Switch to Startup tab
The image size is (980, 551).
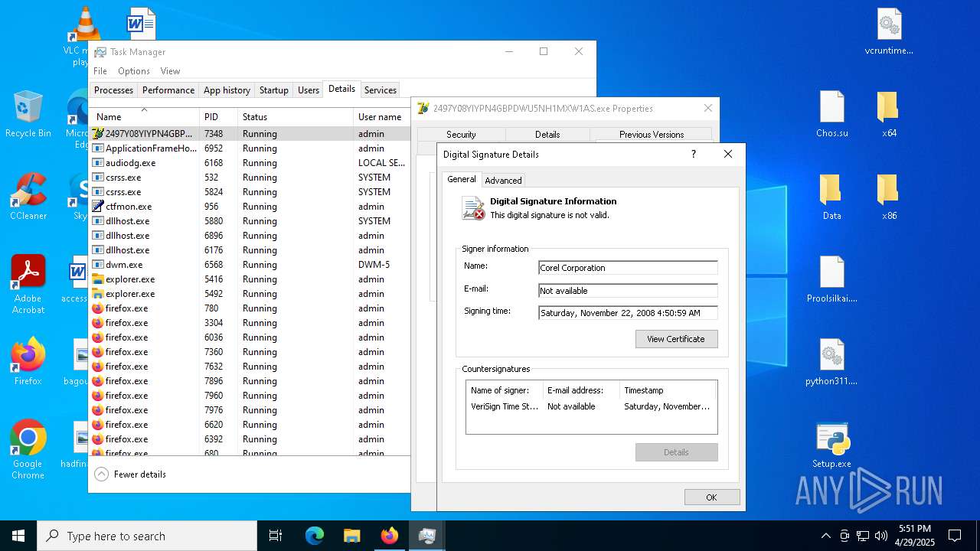pos(274,90)
